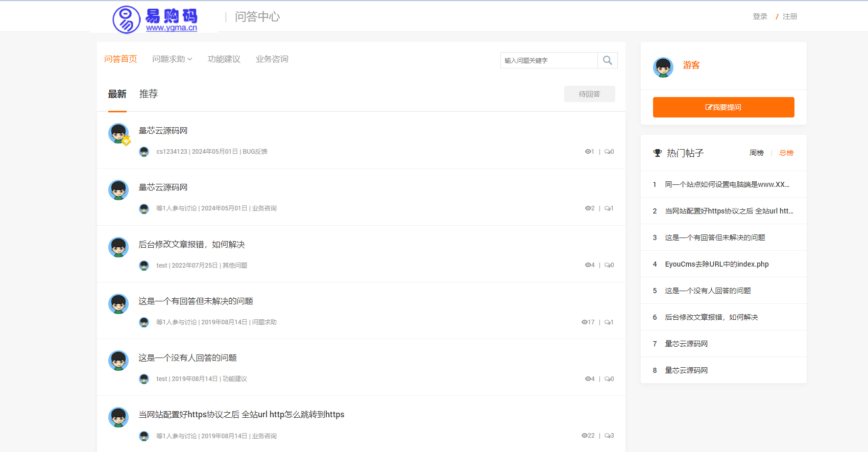Screen dimensions: 868x452
Task: Switch to the 推荐 tab
Action: (148, 94)
